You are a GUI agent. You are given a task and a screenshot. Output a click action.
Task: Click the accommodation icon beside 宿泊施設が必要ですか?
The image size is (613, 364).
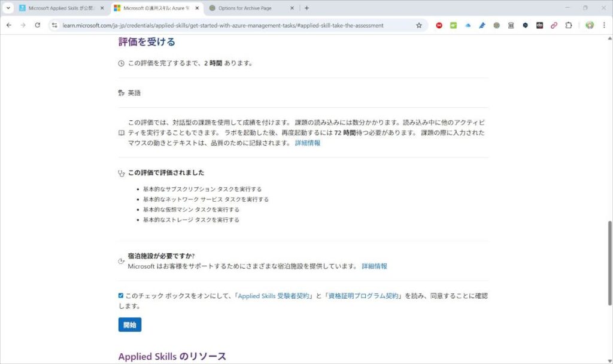[x=121, y=261]
